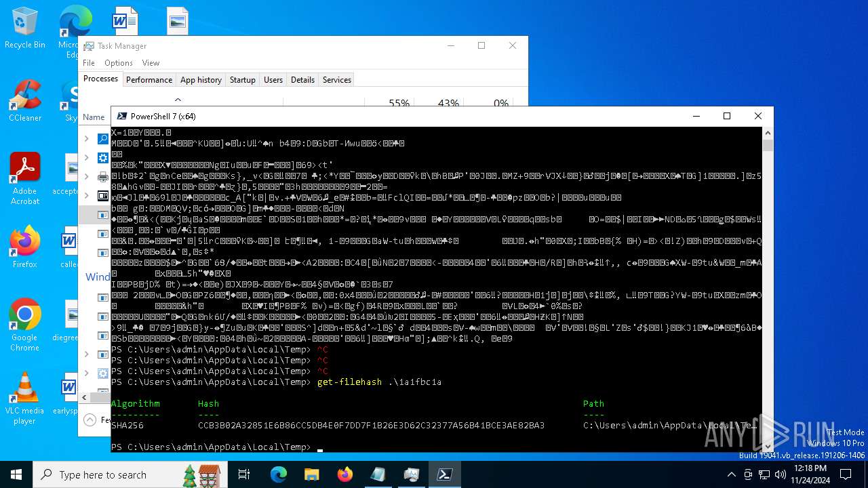Switch to the Users tab
The height and width of the screenshot is (488, 868).
click(273, 79)
